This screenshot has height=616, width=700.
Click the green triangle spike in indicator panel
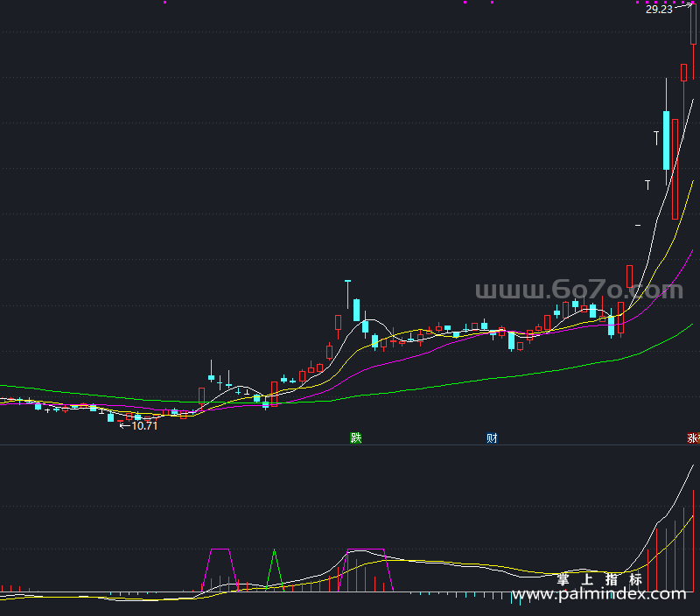pos(275,570)
